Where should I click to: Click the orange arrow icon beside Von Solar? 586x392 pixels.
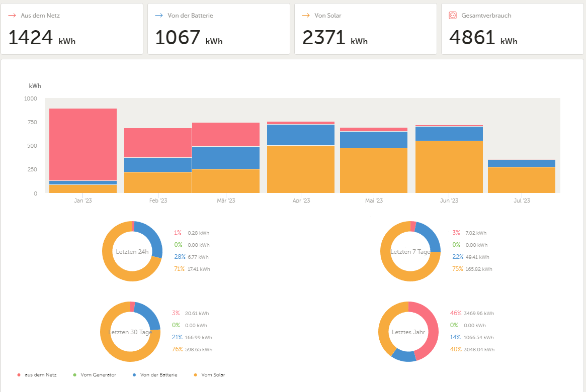306,15
